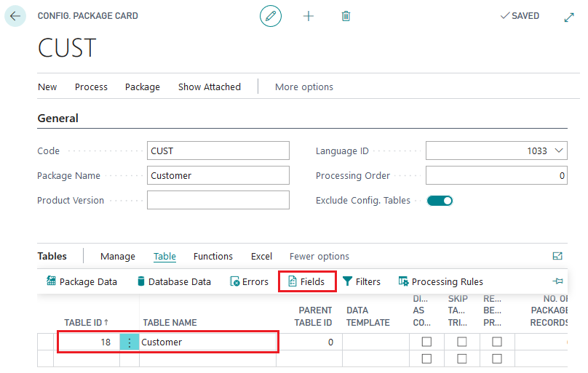Check Skip Table Triggers for Customer row
Screen dimensions: 588x373
[x=462, y=342]
